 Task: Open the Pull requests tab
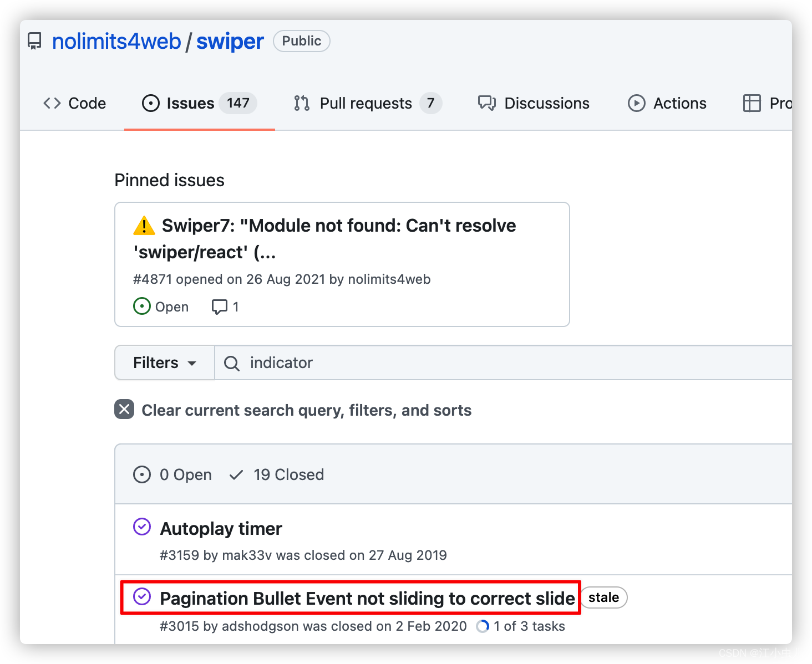point(367,103)
